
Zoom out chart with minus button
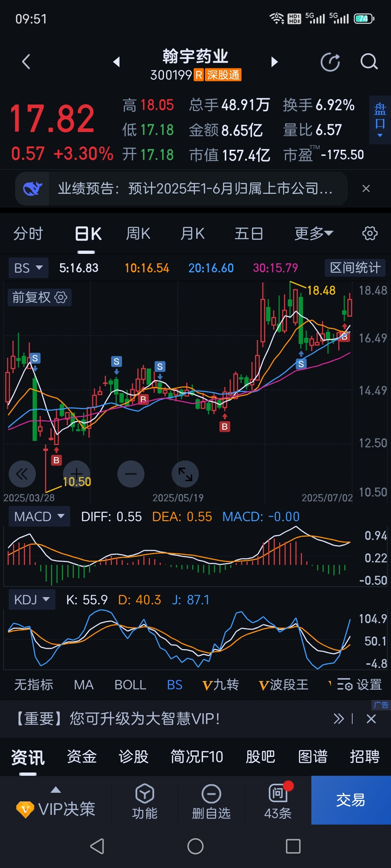[131, 474]
